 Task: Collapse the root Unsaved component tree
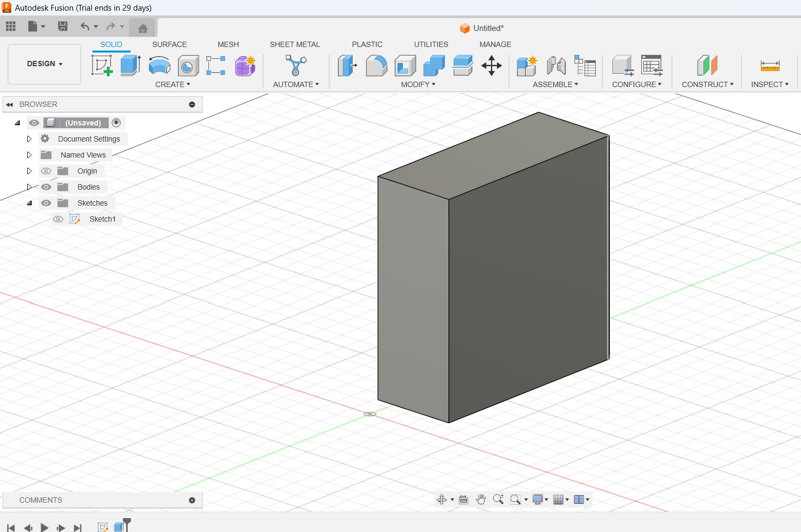pyautogui.click(x=17, y=123)
